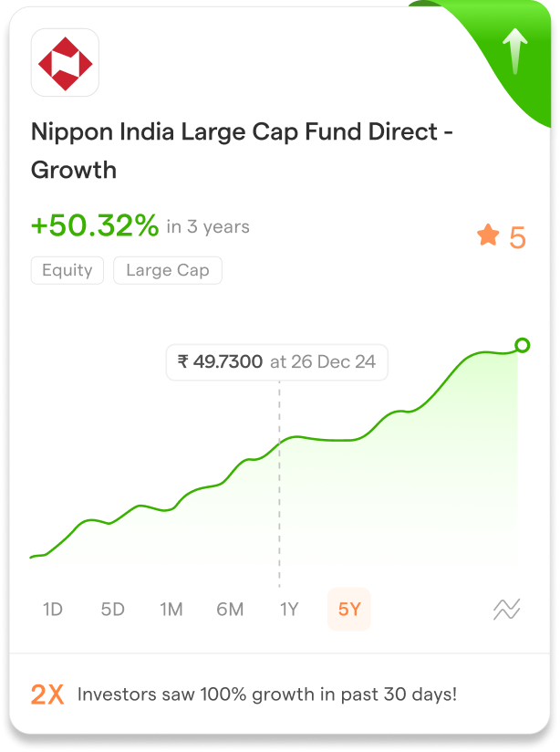Click the green end-point marker on chart
The height and width of the screenshot is (752, 560).
click(x=522, y=345)
